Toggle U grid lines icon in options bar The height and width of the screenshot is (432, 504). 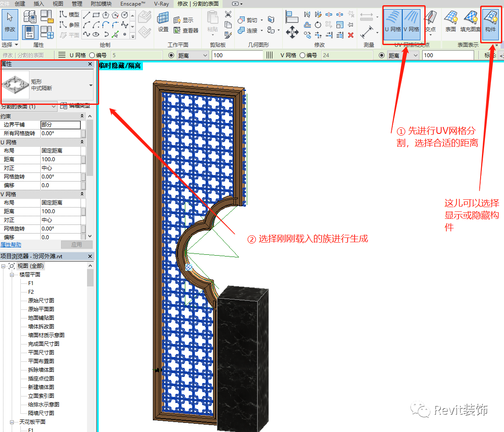point(62,55)
